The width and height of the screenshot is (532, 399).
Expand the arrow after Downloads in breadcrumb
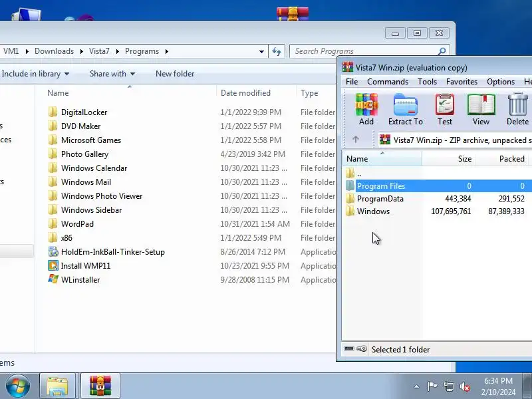(x=81, y=51)
